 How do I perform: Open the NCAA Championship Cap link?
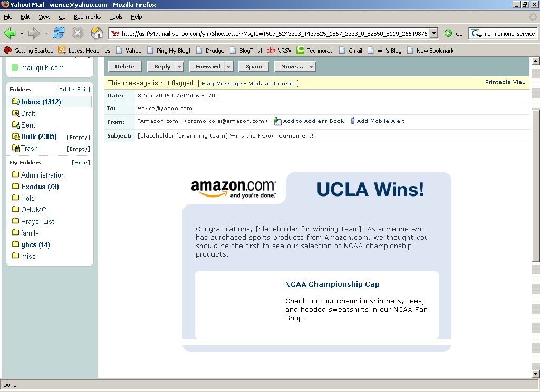coord(332,285)
